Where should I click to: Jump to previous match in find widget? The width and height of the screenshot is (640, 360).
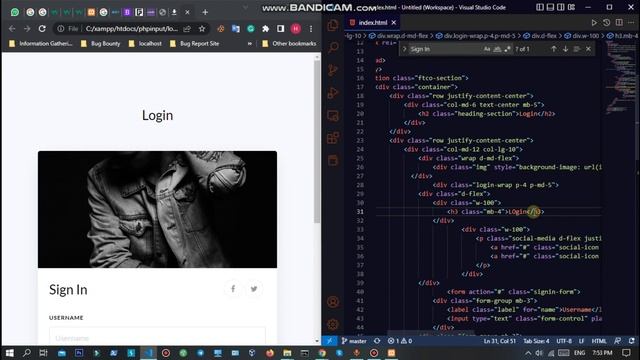coord(554,49)
